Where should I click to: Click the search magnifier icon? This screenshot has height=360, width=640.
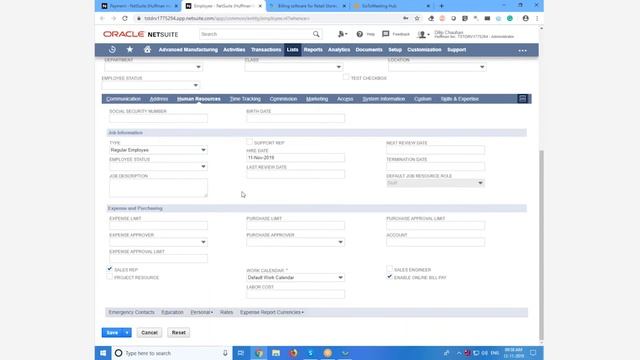coord(316,34)
